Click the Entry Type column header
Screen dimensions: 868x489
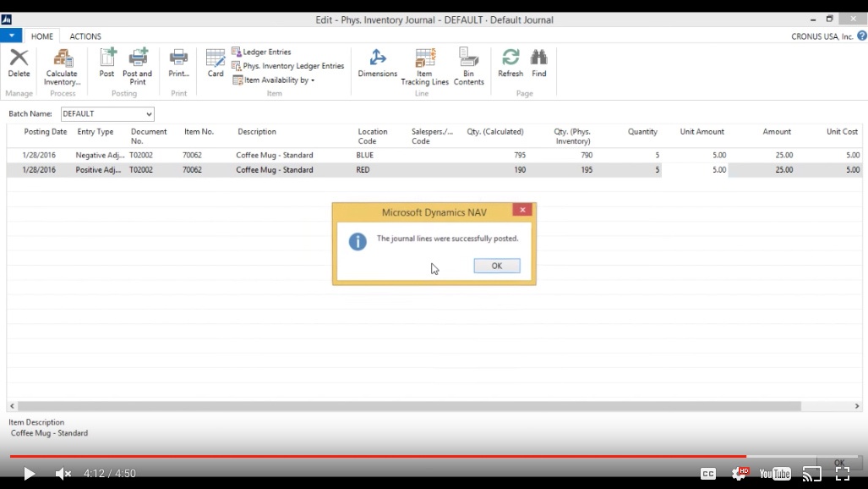tap(96, 132)
